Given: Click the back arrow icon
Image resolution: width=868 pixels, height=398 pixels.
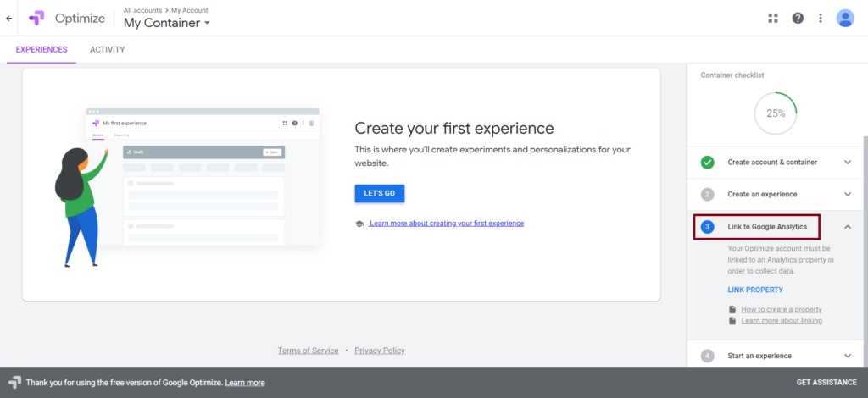Looking at the screenshot, I should click(x=9, y=18).
